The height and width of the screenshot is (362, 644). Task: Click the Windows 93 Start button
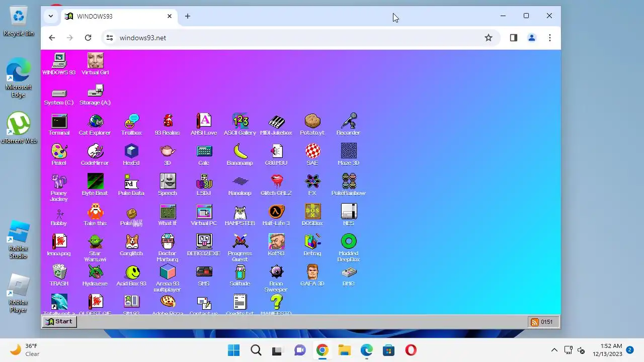pos(59,322)
